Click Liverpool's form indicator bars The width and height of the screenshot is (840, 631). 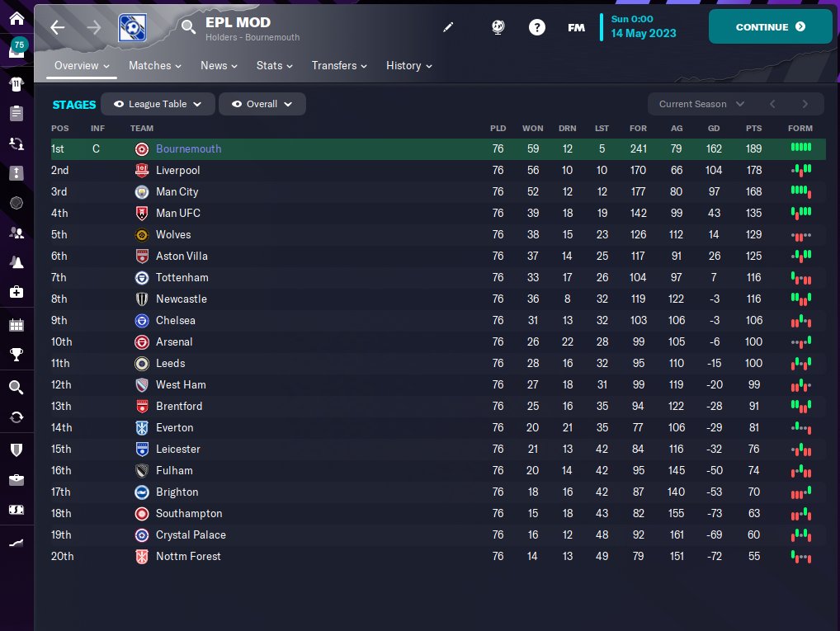(x=801, y=171)
